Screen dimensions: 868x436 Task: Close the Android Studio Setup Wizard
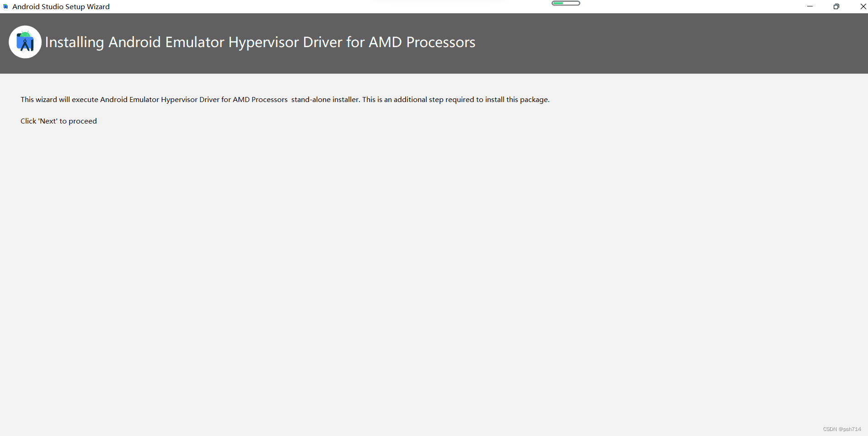click(863, 6)
